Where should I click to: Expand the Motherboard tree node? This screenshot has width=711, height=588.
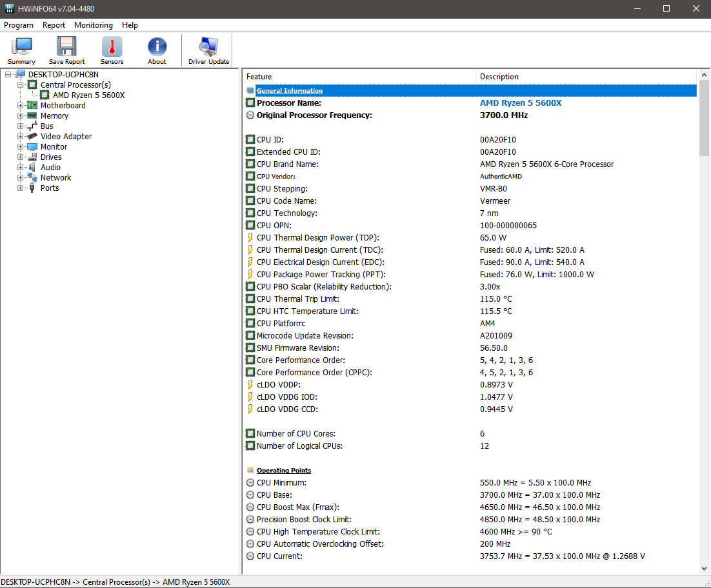(20, 106)
